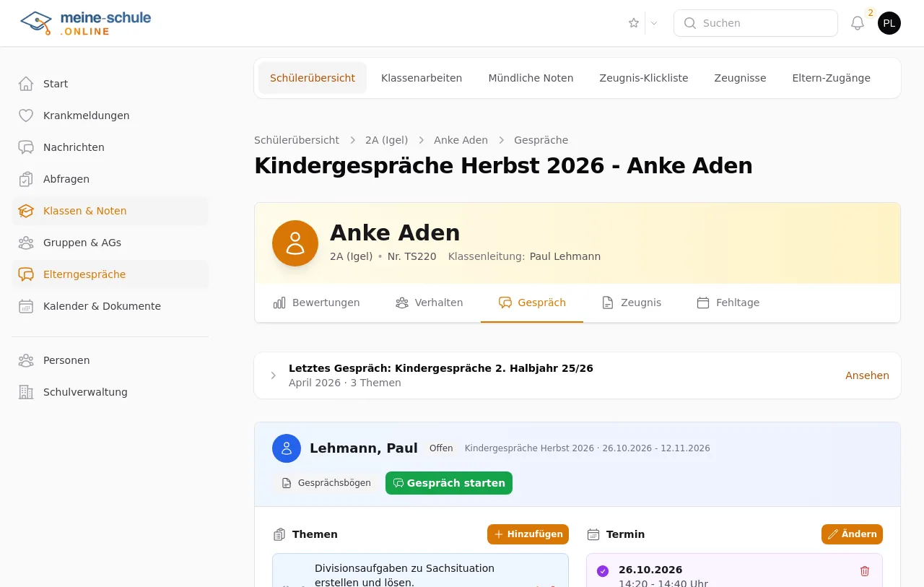Open Personen in sidebar
The height and width of the screenshot is (587, 924).
coord(110,360)
